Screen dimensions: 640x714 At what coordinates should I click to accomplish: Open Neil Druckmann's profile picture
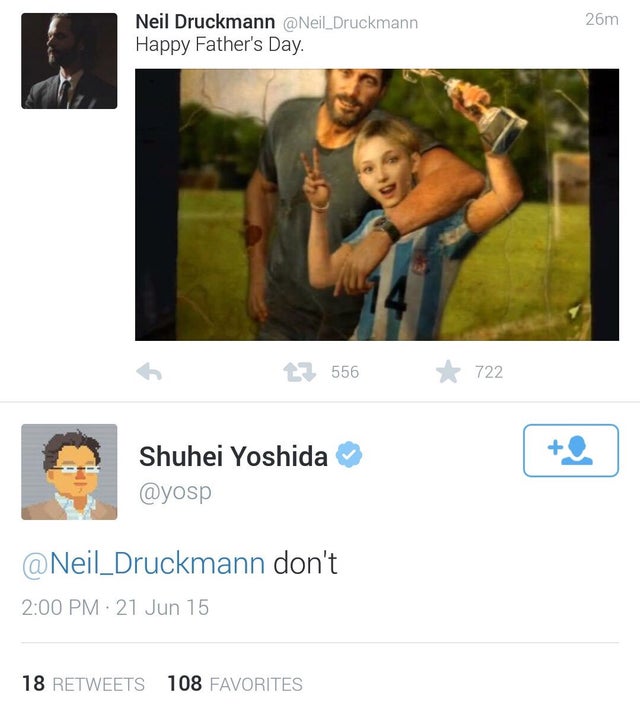tap(69, 61)
